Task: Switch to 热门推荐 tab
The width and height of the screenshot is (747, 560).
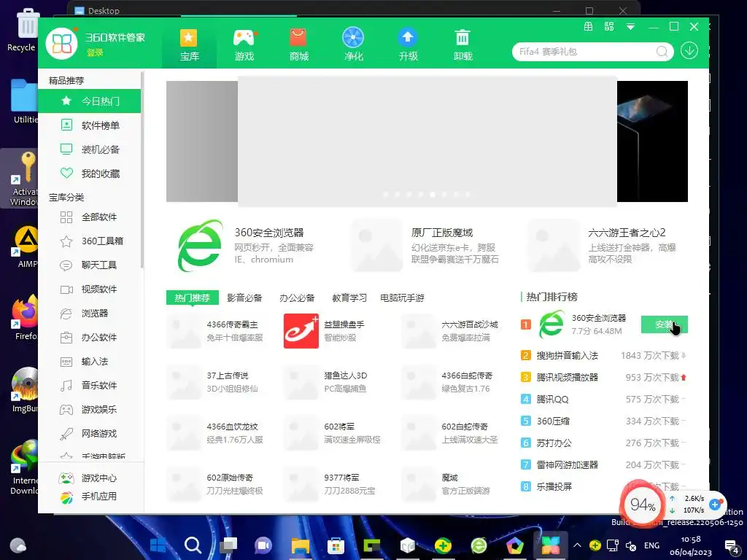Action: pyautogui.click(x=192, y=297)
